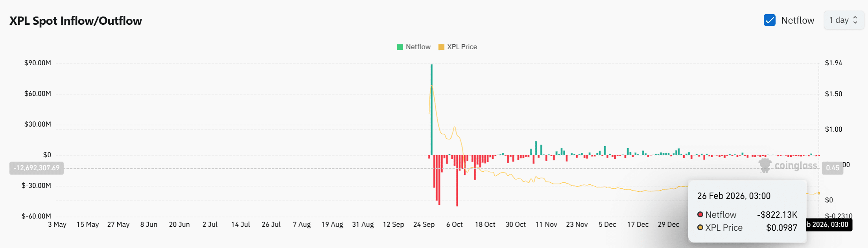868x248 pixels.
Task: Expand the time interval selector options
Action: (x=843, y=20)
